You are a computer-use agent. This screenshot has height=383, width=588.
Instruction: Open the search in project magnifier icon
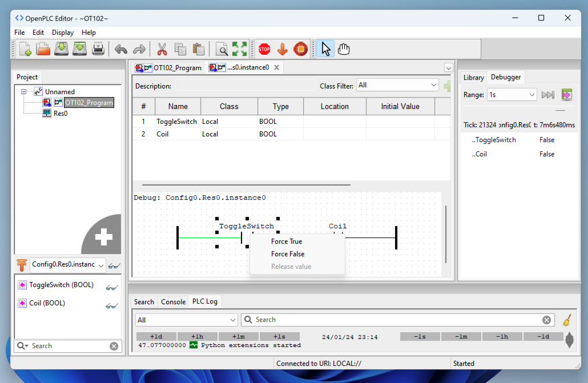pos(221,49)
